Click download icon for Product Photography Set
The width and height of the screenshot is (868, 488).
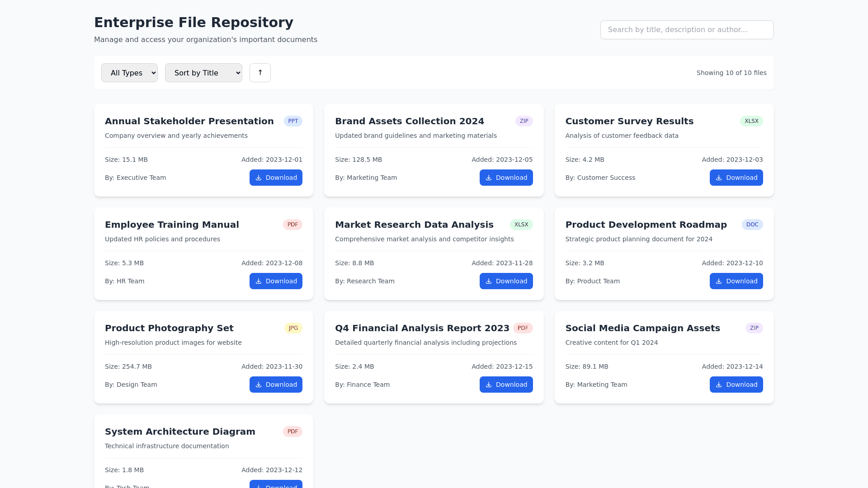click(259, 385)
